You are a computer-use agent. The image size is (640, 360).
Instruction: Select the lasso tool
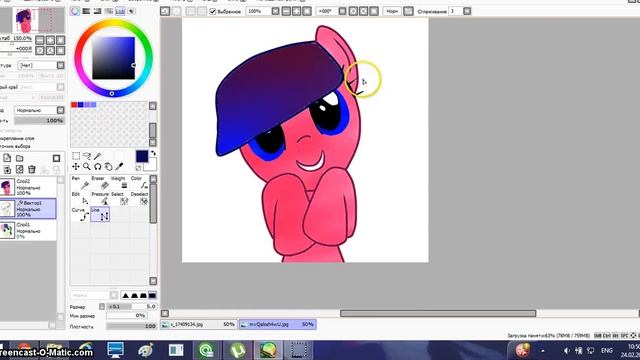(87, 156)
